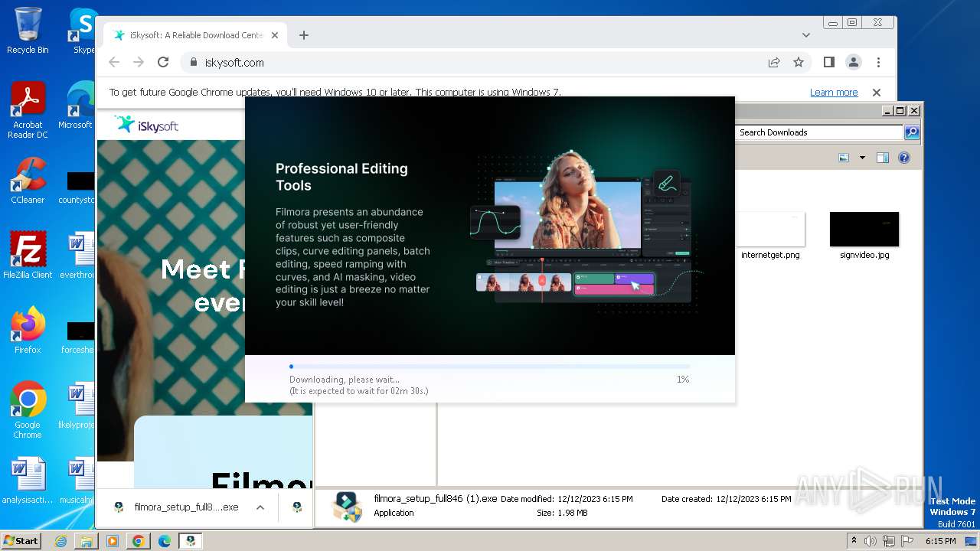Open CCleaner desktop shortcut
This screenshot has width=980, height=551.
tap(28, 181)
